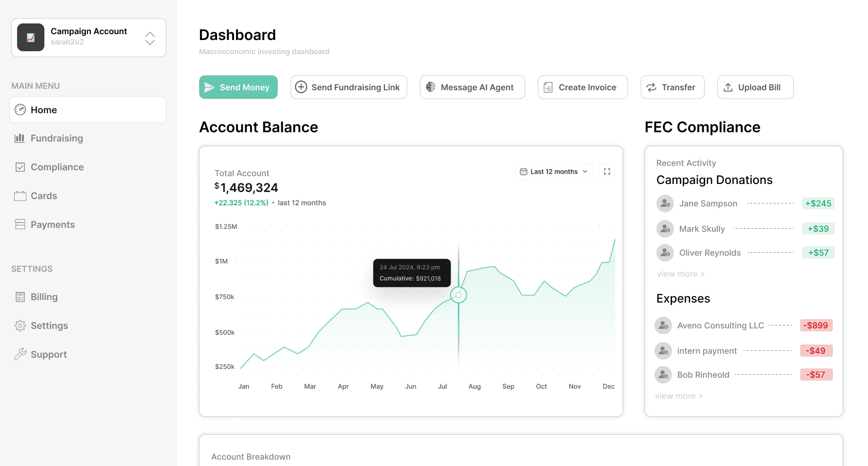Expand the chart to fullscreen view

tap(607, 171)
